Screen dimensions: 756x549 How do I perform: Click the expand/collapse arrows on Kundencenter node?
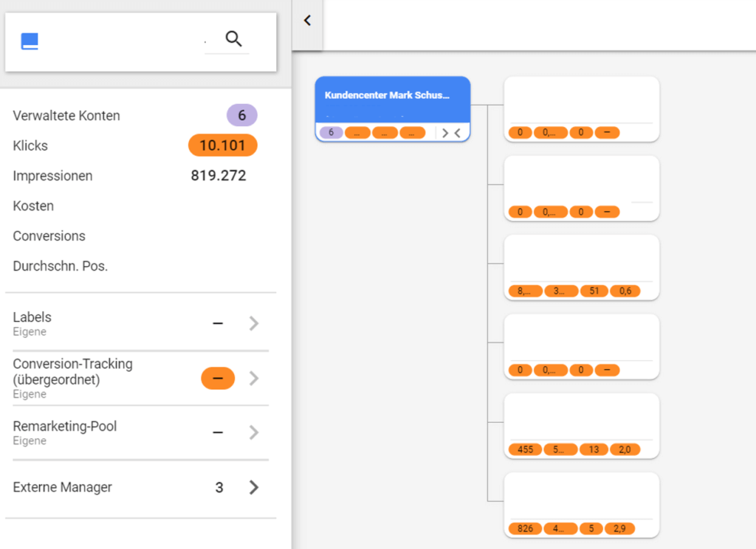coord(451,133)
